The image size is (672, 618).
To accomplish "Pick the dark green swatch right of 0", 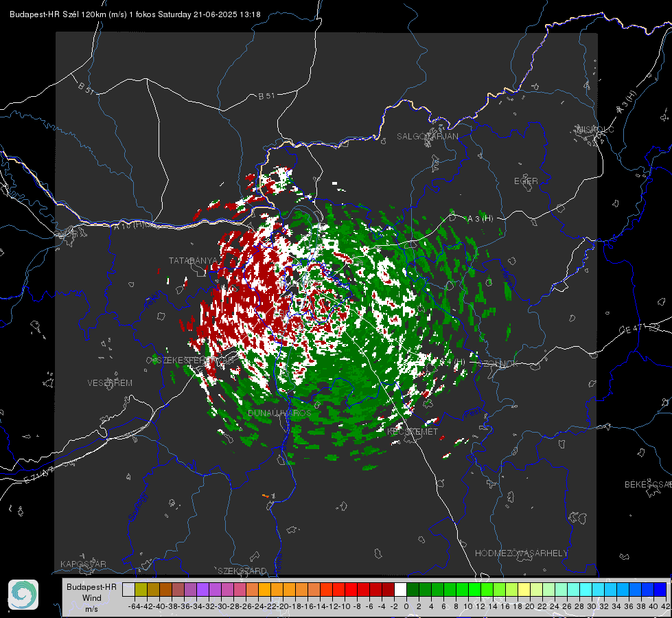I will 413,589.
